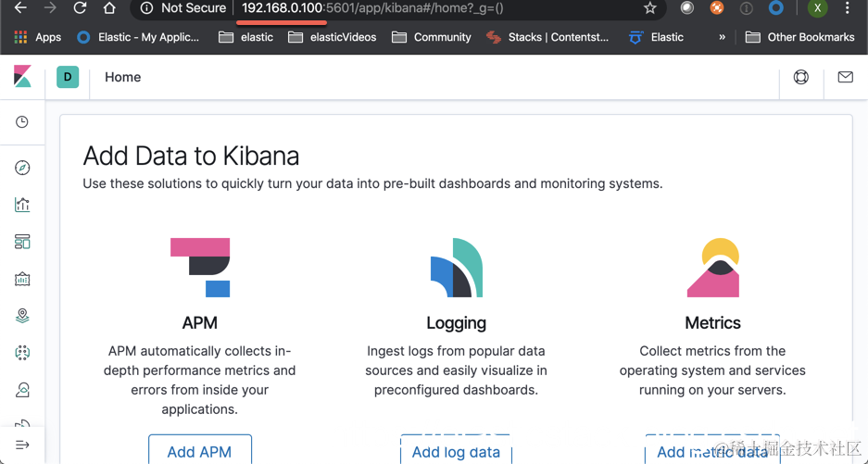This screenshot has height=464, width=868.
Task: Click the browser forward arrow
Action: pyautogui.click(x=50, y=7)
